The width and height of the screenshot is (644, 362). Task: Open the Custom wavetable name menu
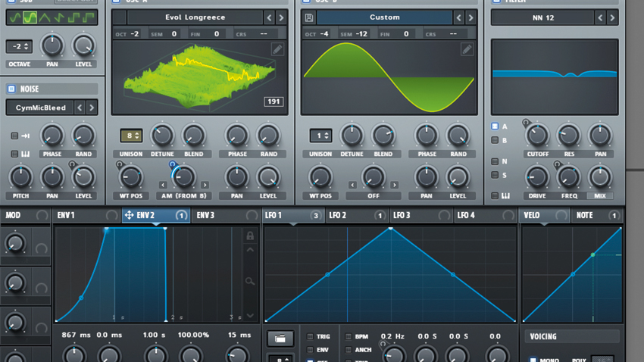point(384,17)
